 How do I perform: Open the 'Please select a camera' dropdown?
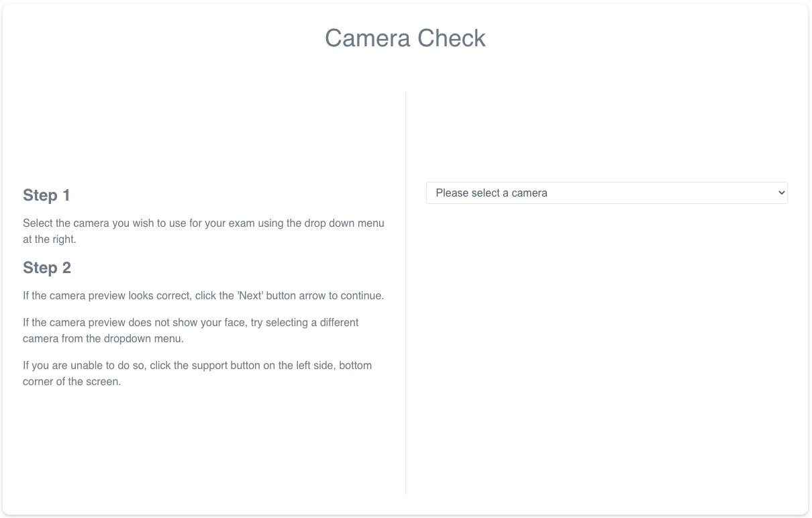point(607,193)
